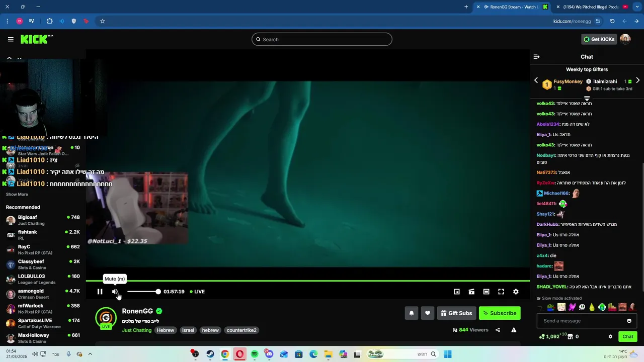Open recommended channel MaxHolloway
The height and width of the screenshot is (362, 644).
coord(43,338)
